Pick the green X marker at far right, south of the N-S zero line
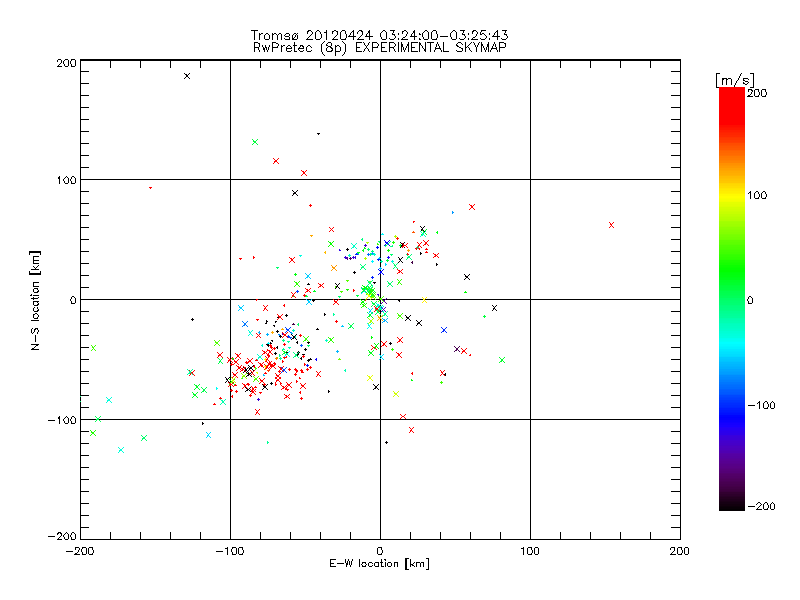This screenshot has width=800, height=600. (x=502, y=360)
